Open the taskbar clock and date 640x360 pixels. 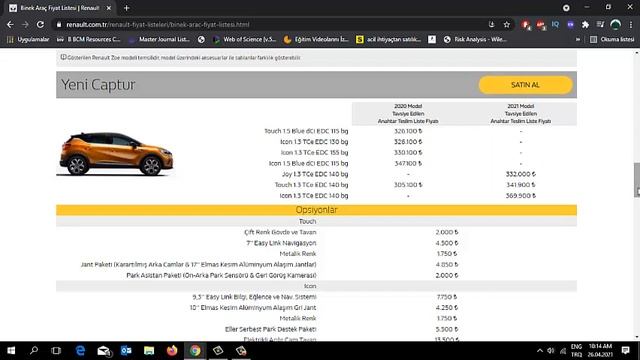coord(600,351)
